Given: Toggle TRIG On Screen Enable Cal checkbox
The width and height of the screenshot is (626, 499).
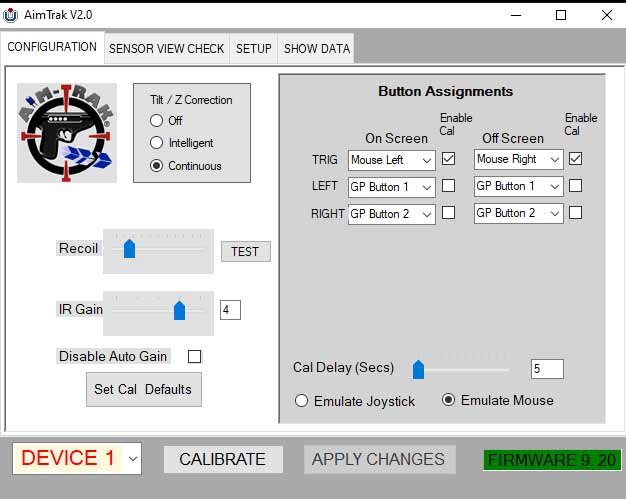Looking at the screenshot, I should click(448, 158).
